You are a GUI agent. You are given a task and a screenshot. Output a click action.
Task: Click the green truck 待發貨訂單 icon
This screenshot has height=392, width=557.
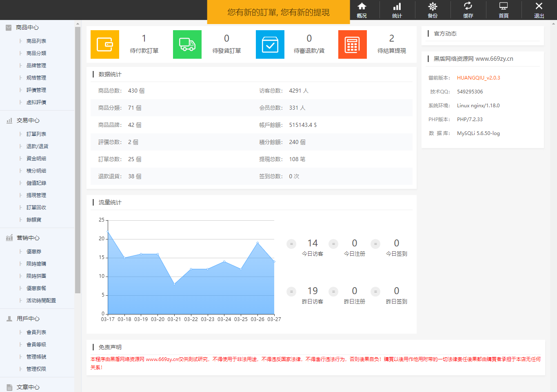coord(187,44)
